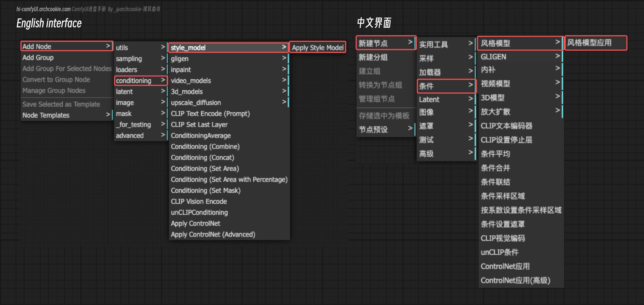The image size is (644, 305).
Task: Expand the utils category
Action: coord(141,47)
